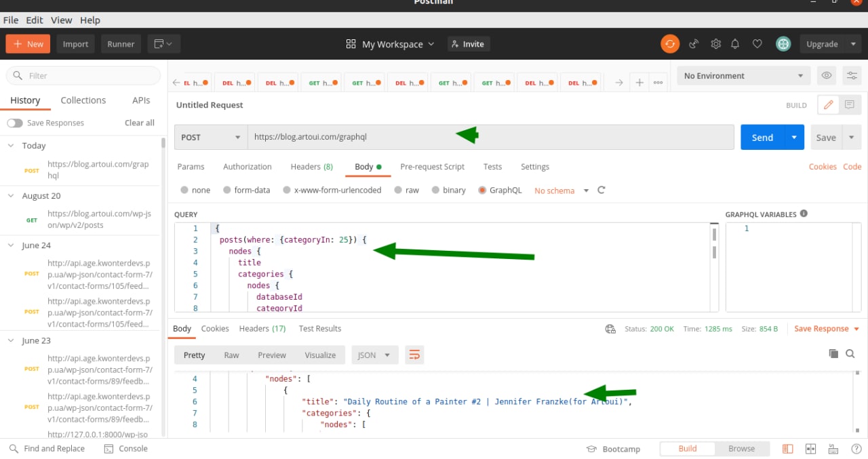Open the satellite capture requests icon
This screenshot has width=868, height=459.
[694, 44]
